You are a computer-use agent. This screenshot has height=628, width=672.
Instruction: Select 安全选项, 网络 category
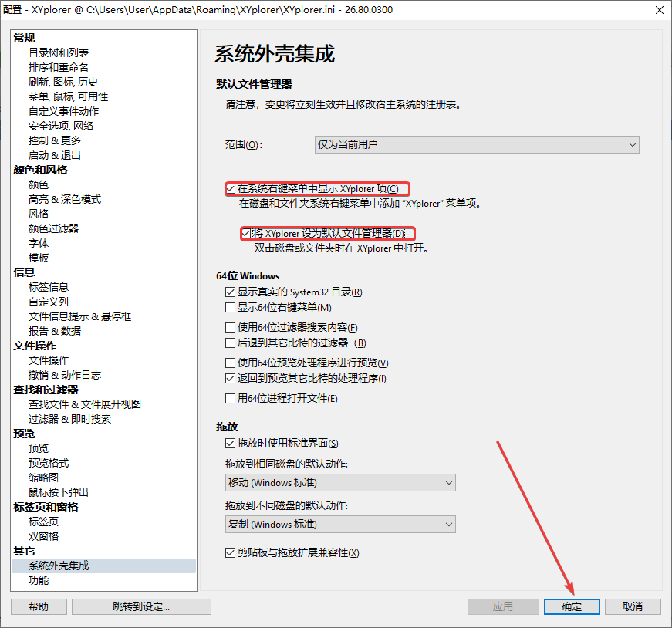tap(61, 126)
